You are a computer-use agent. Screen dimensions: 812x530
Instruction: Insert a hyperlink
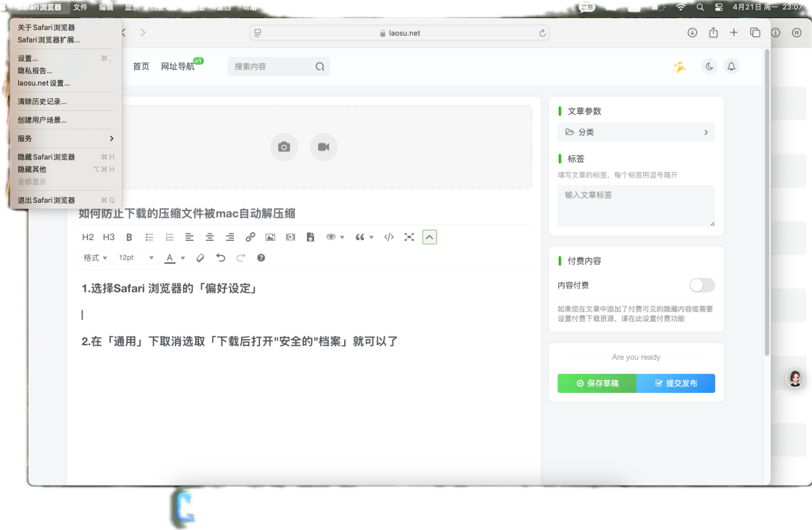[250, 237]
